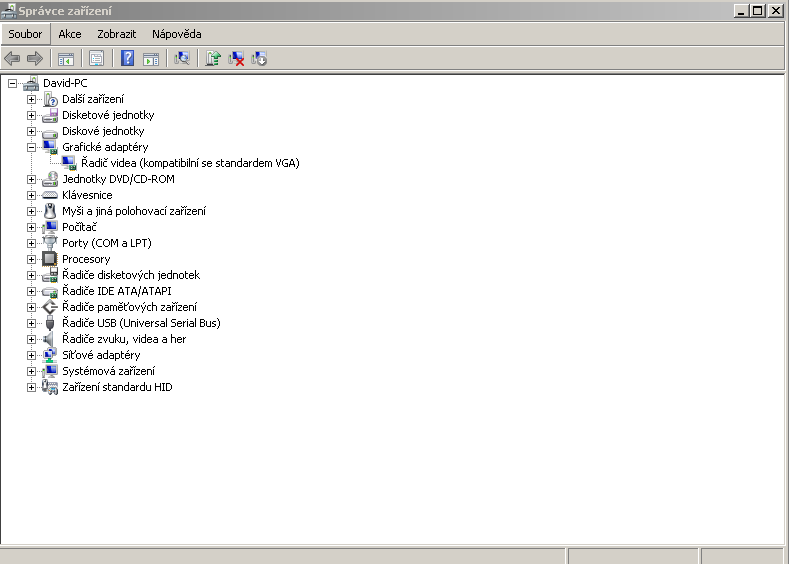Expand the Další zařízení node
This screenshot has width=789, height=564.
31,99
